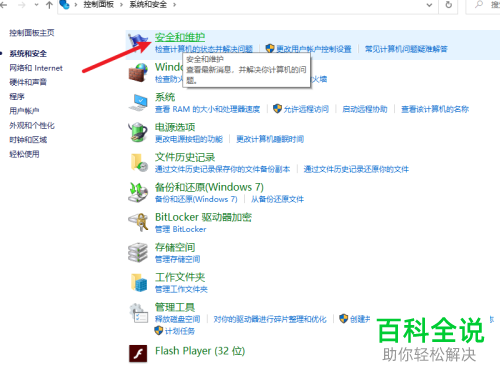
Task: Open the 电源选项 heading link
Action: coord(175,127)
